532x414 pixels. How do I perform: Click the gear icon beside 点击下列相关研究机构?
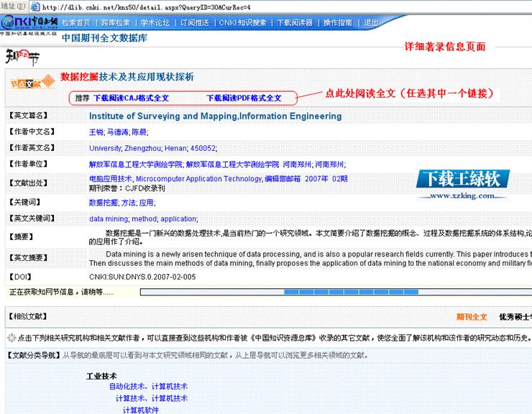[x=12, y=338]
